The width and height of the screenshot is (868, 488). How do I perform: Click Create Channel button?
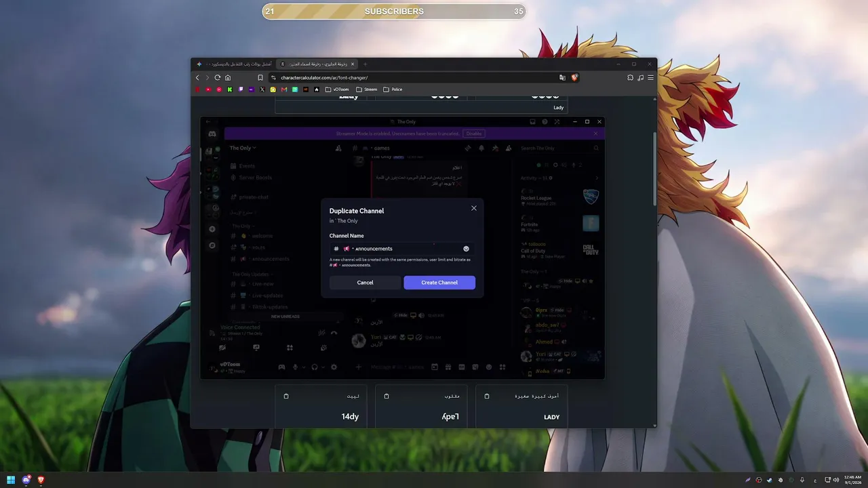pos(439,283)
